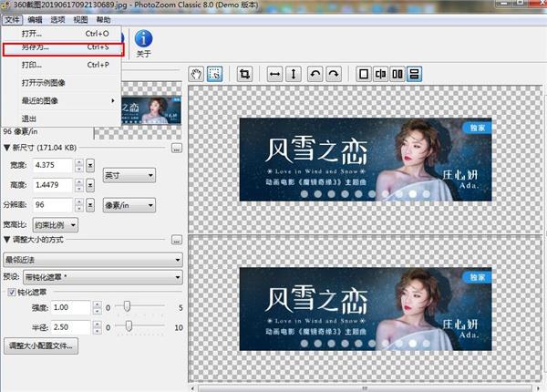
Task: Switch to side-by-side vertical split view
Action: coord(397,74)
